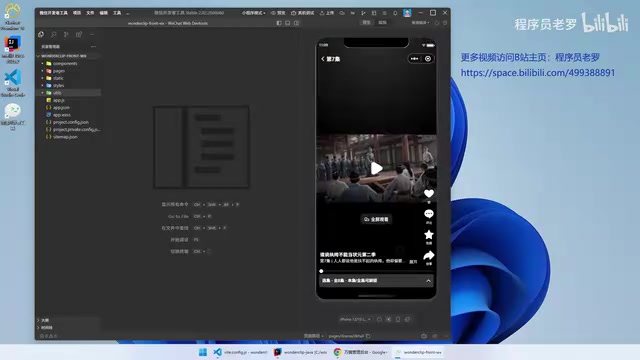Switch to VS Code vite.config.js taskbar item
Viewport: 640px width, 360px height.
click(240, 352)
